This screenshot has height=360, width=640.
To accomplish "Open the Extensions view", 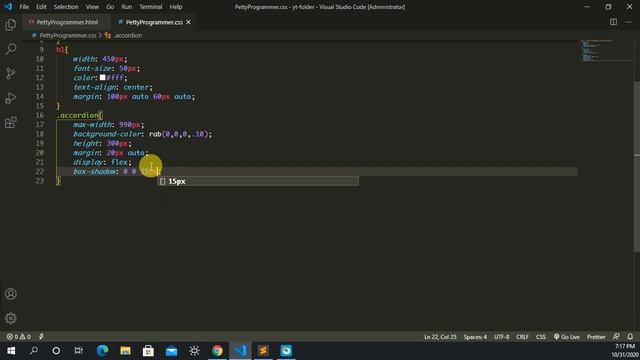I will (11, 122).
